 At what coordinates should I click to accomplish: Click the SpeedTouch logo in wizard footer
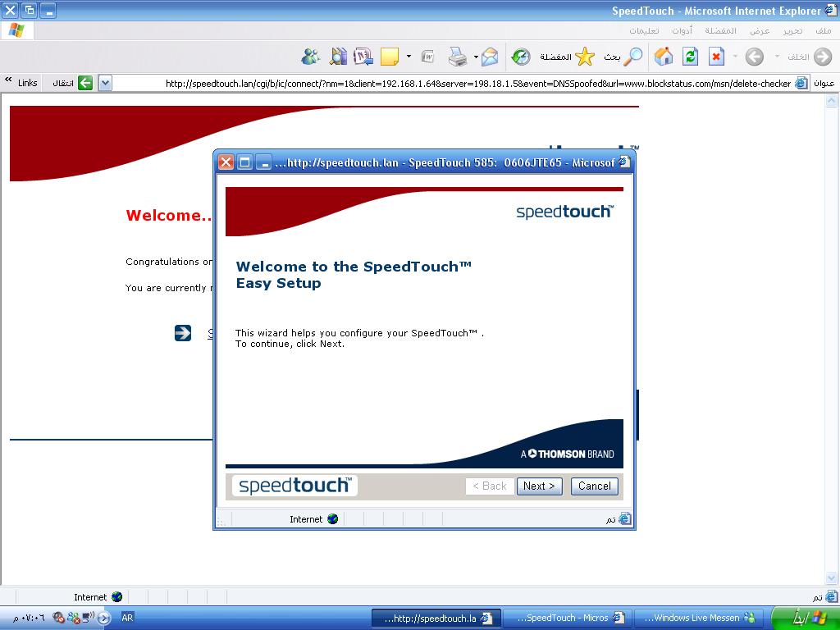pyautogui.click(x=294, y=486)
